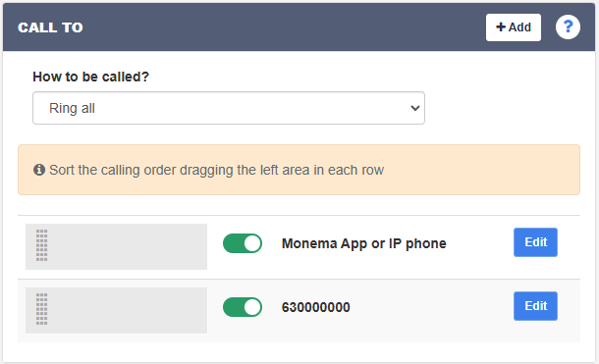
Task: Click the plus Add button
Action: (x=513, y=27)
